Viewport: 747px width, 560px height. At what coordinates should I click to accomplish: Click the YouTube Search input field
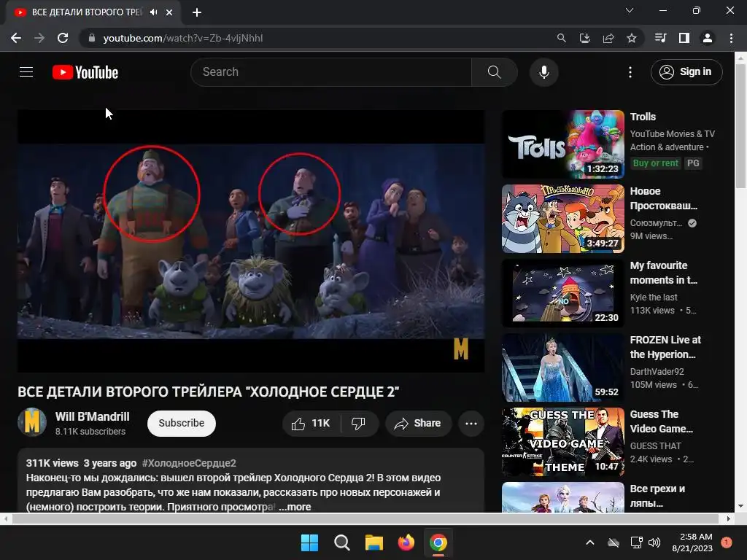coord(331,72)
